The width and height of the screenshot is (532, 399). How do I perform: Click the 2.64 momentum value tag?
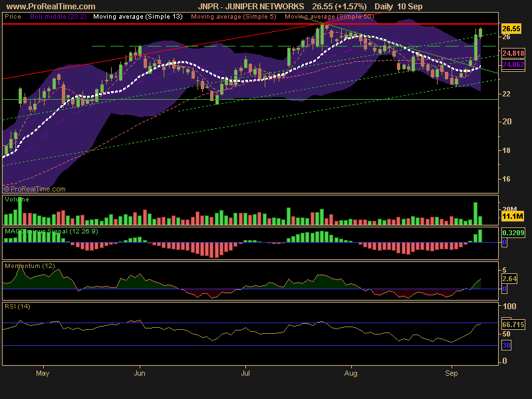509,279
